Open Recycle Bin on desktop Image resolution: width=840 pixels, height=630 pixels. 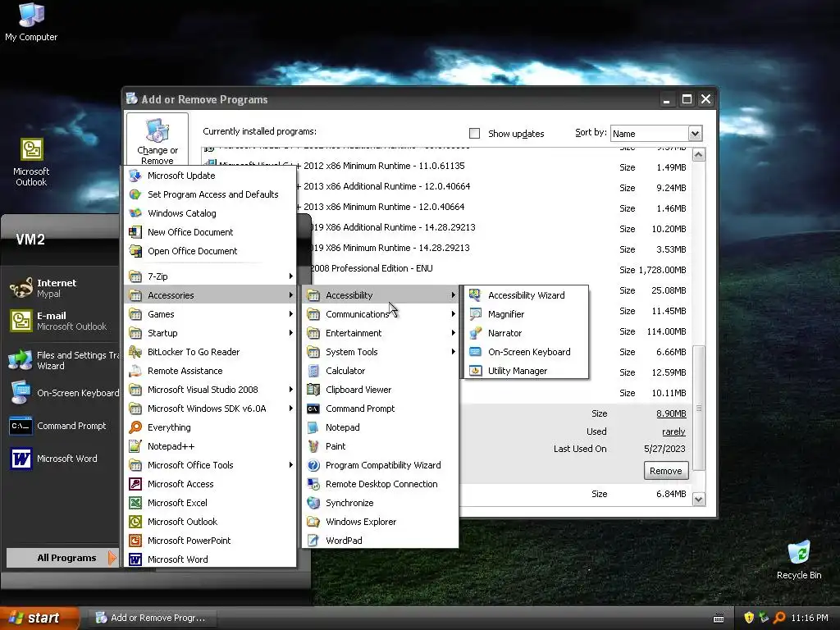799,560
